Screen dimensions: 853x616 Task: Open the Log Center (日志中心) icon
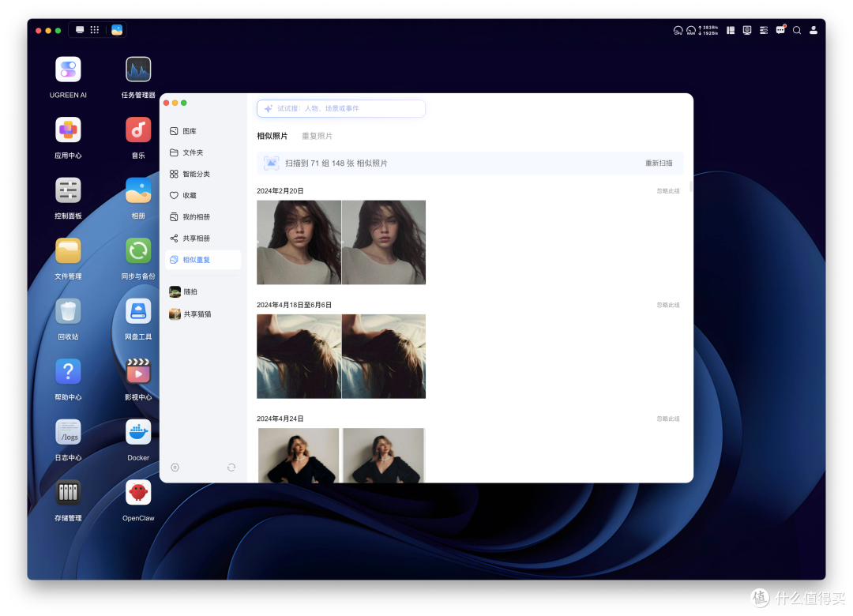68,432
